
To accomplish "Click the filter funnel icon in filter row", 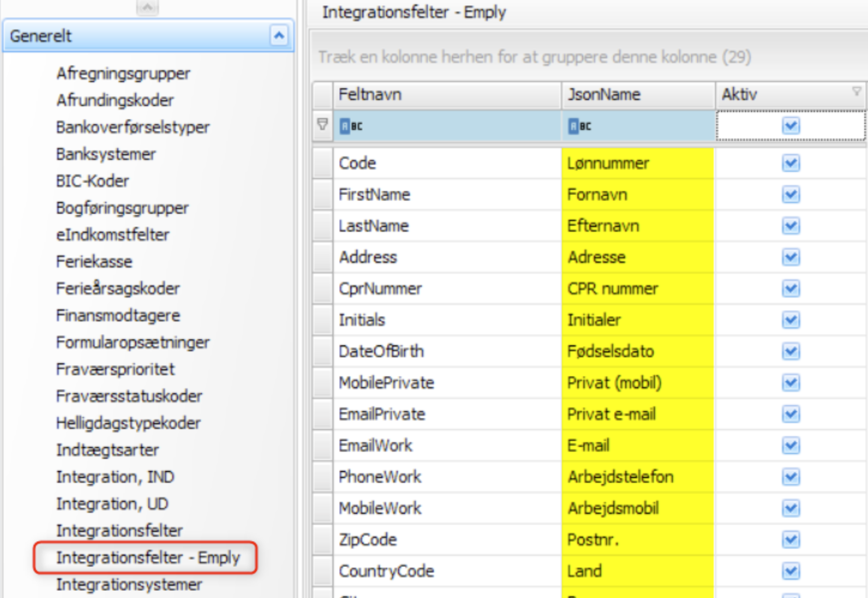I will click(322, 125).
